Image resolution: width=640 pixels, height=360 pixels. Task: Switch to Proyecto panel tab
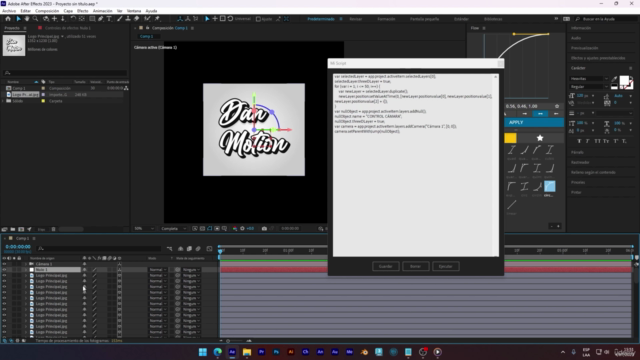pyautogui.click(x=12, y=28)
